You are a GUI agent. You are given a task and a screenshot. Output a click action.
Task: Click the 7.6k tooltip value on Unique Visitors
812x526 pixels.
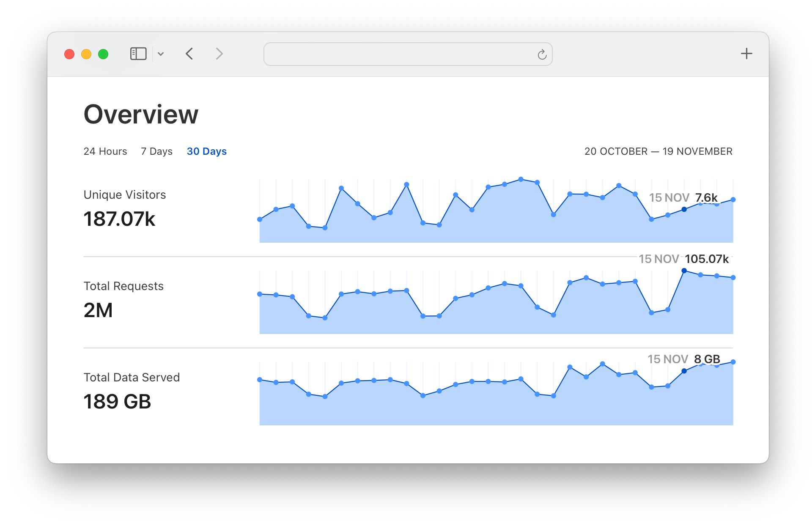pyautogui.click(x=706, y=197)
